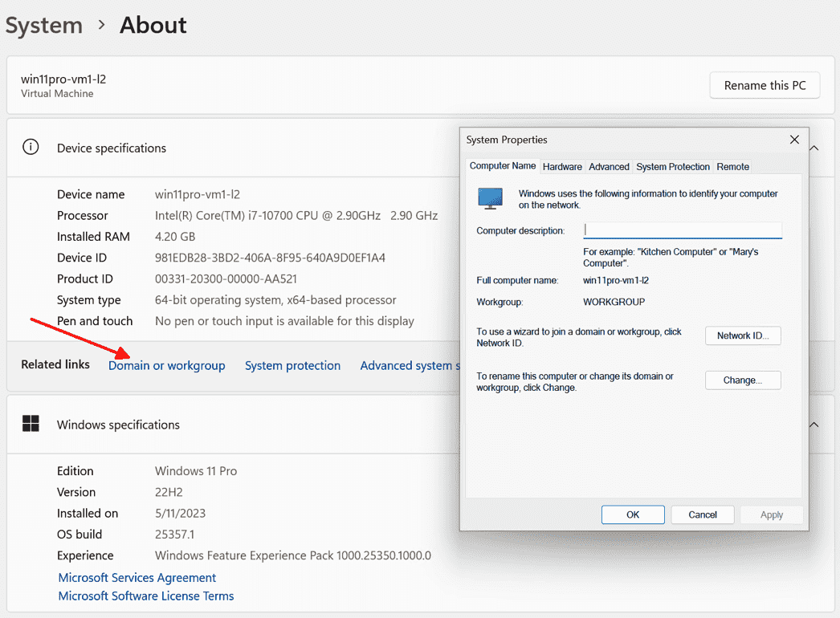Open Microsoft Services Agreement link
The width and height of the screenshot is (840, 618).
[137, 578]
